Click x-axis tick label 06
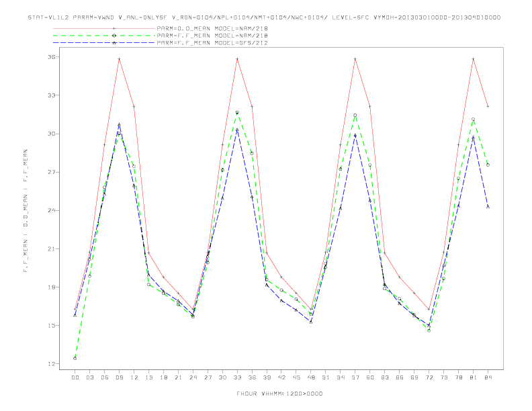Image resolution: width=532 pixels, height=411 pixels. [105, 377]
